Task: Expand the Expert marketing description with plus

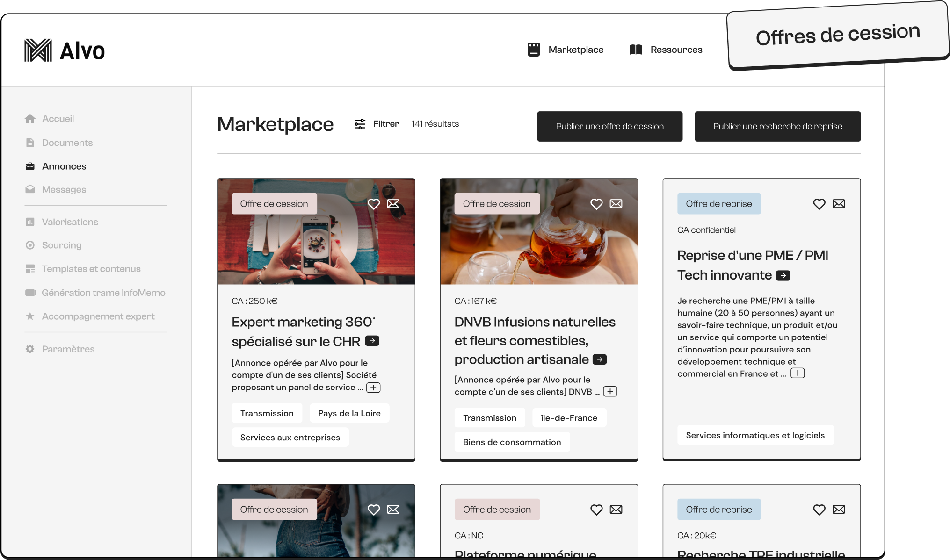Action: coord(373,388)
